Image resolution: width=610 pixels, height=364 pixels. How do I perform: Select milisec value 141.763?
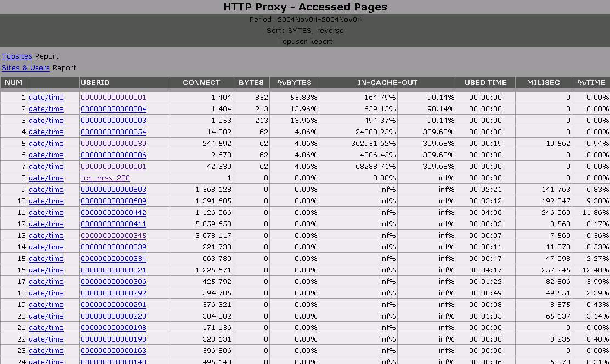click(x=544, y=189)
